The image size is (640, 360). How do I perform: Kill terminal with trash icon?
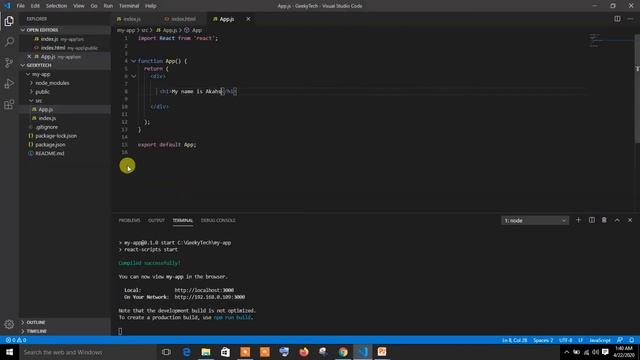[604, 220]
